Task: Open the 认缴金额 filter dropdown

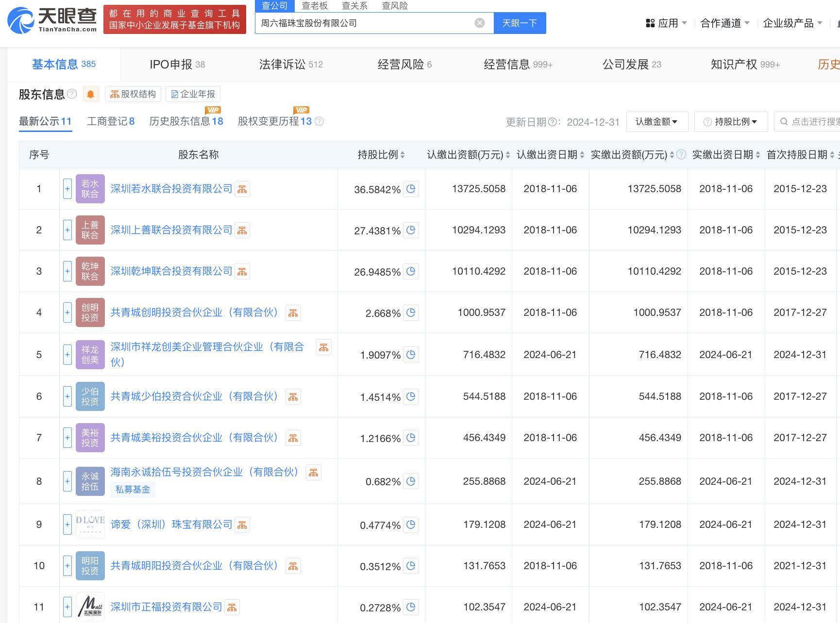Action: (656, 122)
